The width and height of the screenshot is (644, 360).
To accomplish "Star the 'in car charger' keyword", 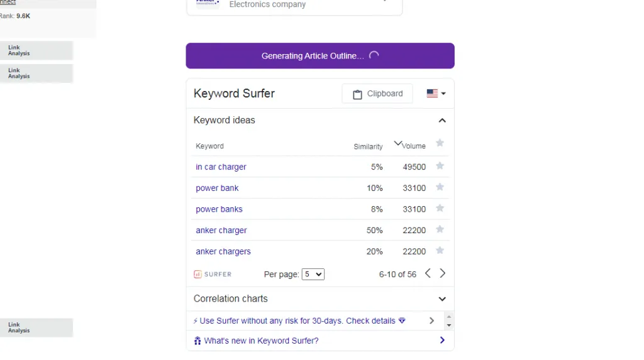I will [x=440, y=166].
